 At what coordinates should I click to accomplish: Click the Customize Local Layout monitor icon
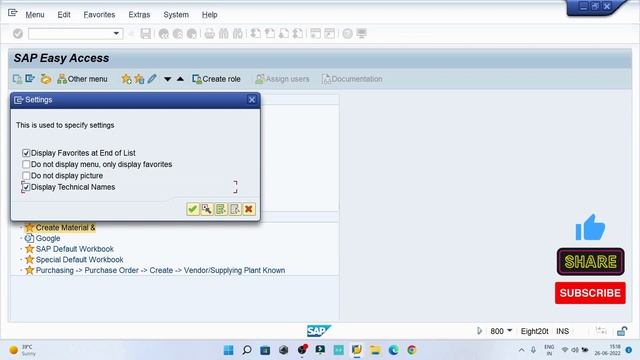pos(361,33)
